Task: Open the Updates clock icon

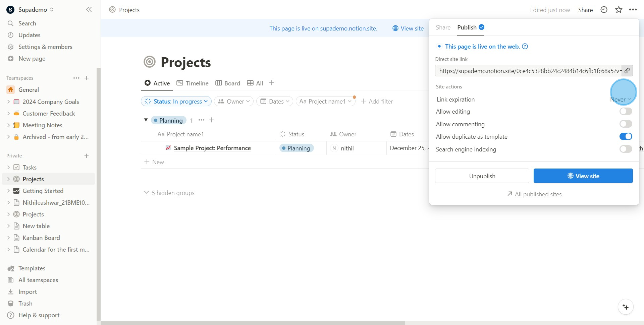Action: click(x=11, y=35)
